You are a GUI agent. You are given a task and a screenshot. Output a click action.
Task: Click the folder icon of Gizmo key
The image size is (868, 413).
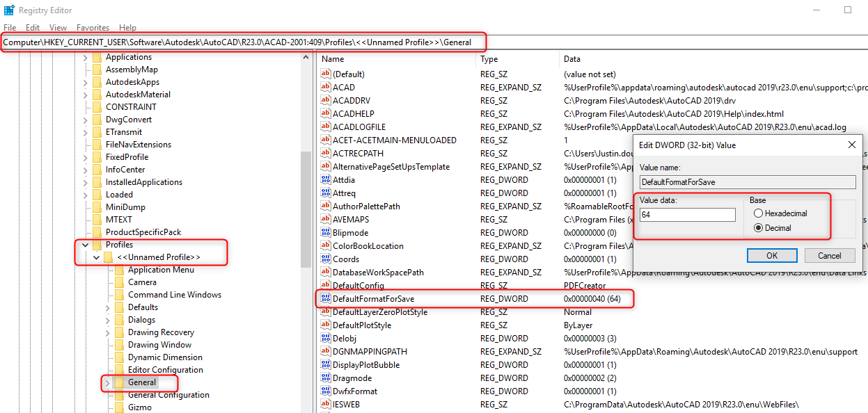tap(119, 407)
